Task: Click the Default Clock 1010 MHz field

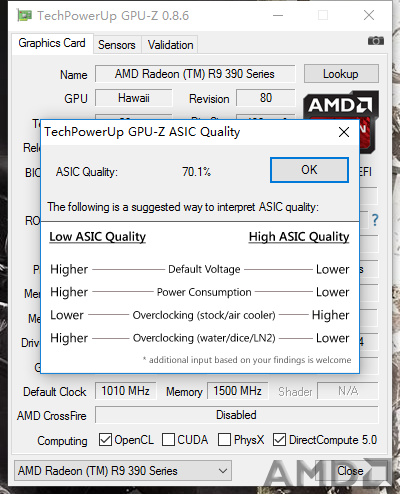Action: 126,391
